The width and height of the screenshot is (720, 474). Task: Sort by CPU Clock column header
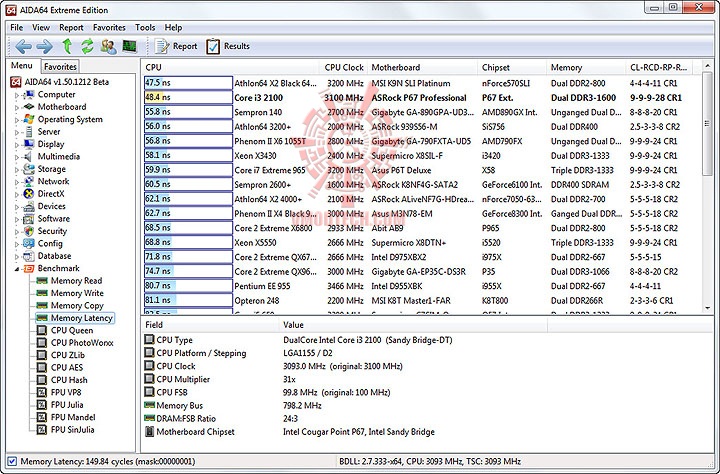[343, 68]
